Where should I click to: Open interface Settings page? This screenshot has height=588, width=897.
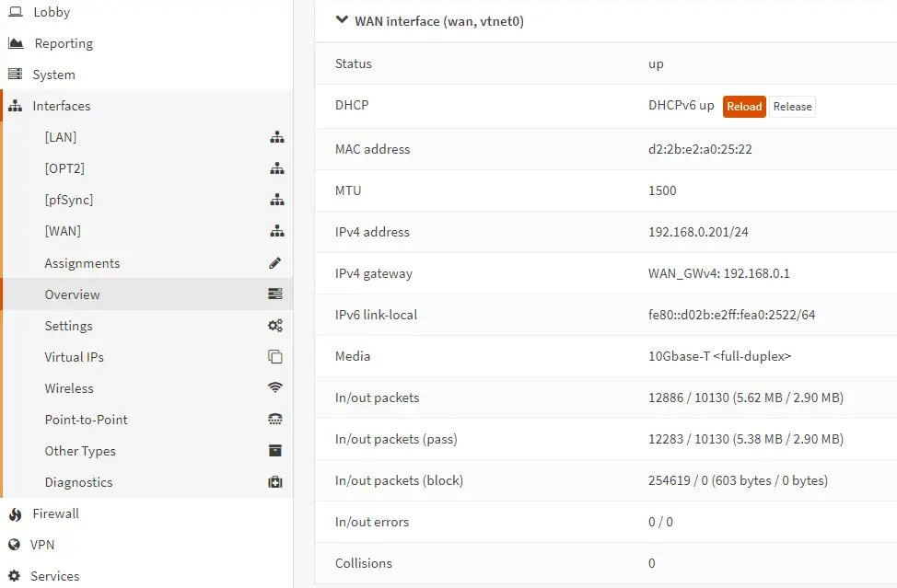pyautogui.click(x=69, y=326)
